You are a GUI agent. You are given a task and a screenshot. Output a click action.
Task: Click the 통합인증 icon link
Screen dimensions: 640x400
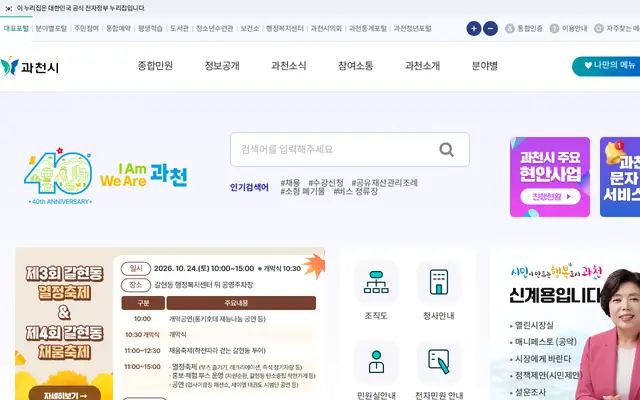[x=524, y=29]
